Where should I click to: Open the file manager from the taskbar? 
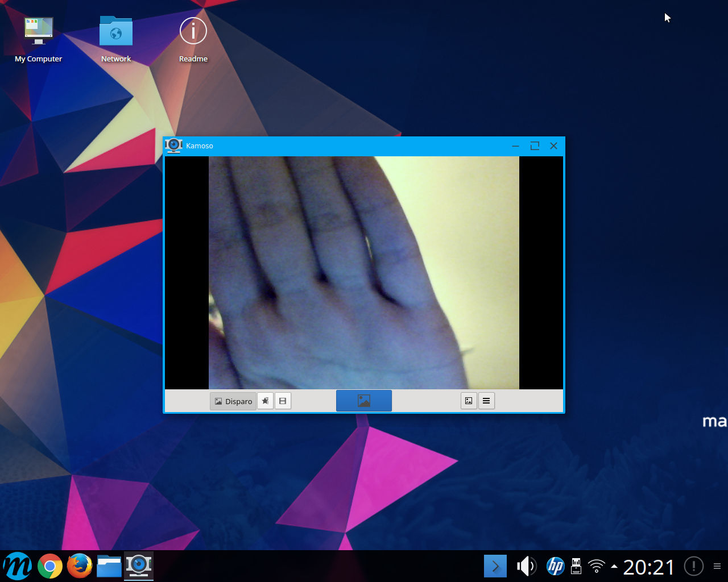[109, 566]
